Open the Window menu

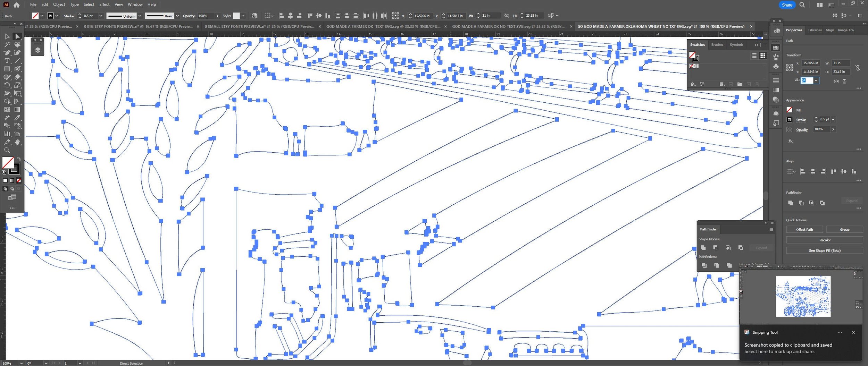pyautogui.click(x=135, y=5)
